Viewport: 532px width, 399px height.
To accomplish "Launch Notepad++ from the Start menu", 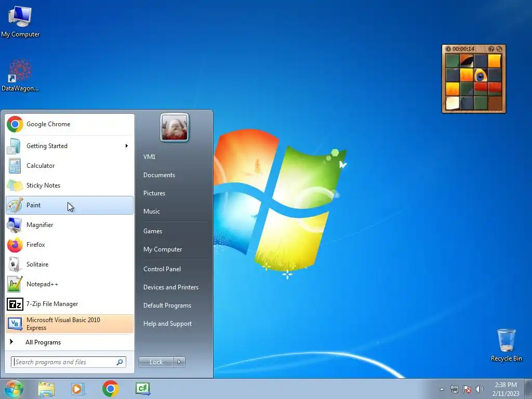I will [x=70, y=284].
